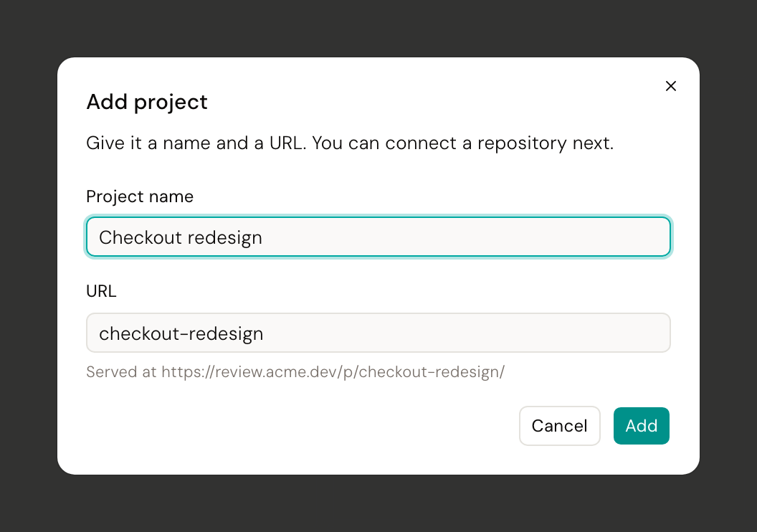Click the 'Give it a name and a URL' description
The width and height of the screenshot is (757, 532).
click(350, 143)
